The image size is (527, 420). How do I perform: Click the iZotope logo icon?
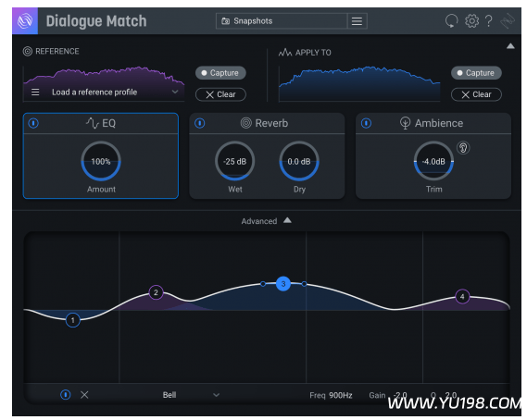click(x=25, y=21)
